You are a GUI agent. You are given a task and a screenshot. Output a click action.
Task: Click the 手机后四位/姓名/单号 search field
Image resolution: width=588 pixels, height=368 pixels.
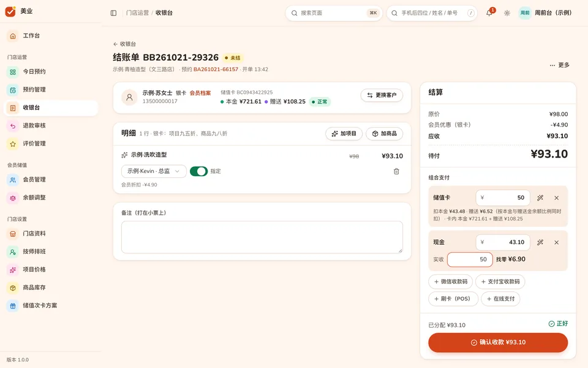point(432,13)
